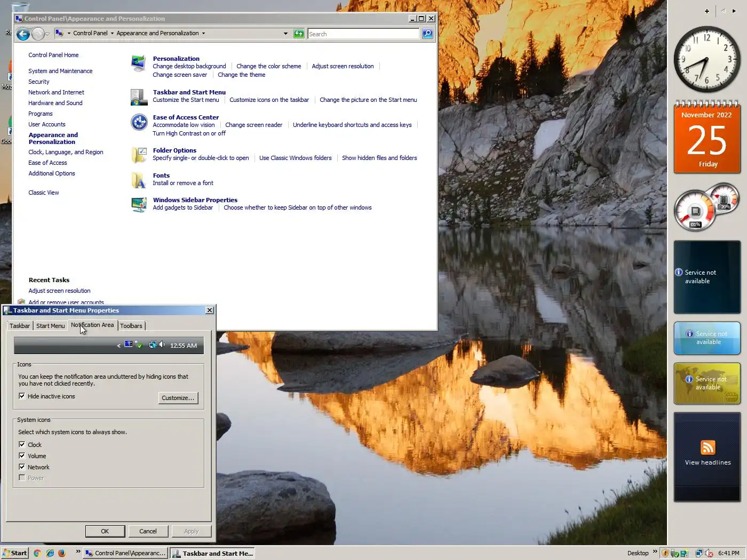Open the dropdown arrow after Control Panel breadcrumb

[x=112, y=33]
